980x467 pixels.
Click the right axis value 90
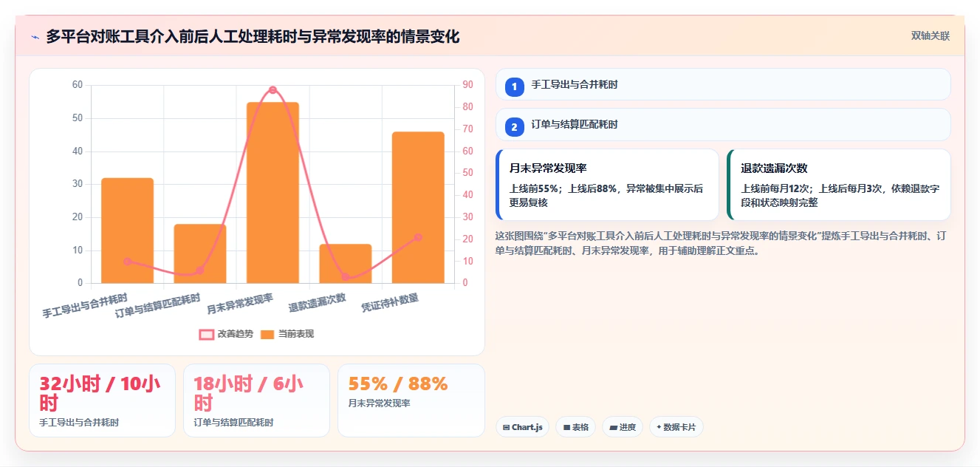point(468,85)
